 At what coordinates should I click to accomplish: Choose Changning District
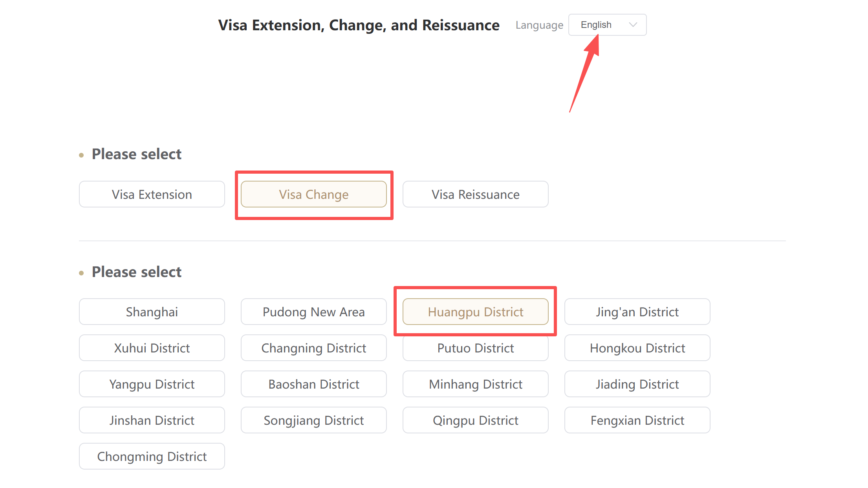(x=314, y=348)
